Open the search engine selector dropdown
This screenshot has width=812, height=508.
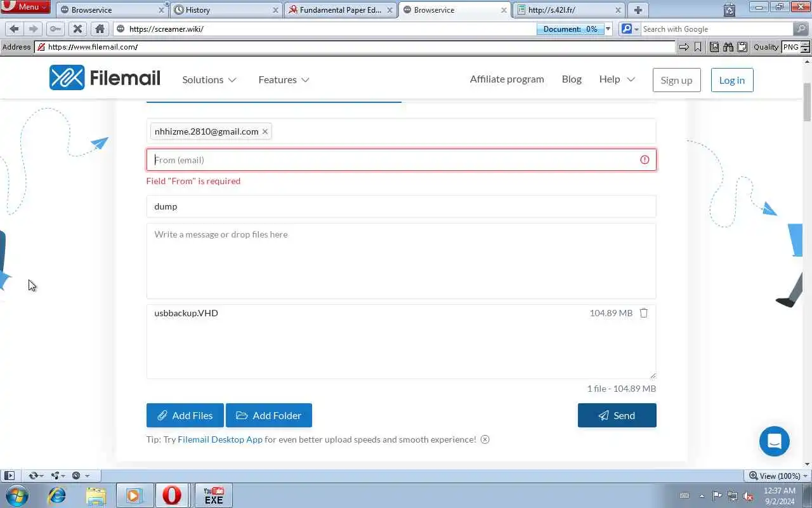pos(630,29)
